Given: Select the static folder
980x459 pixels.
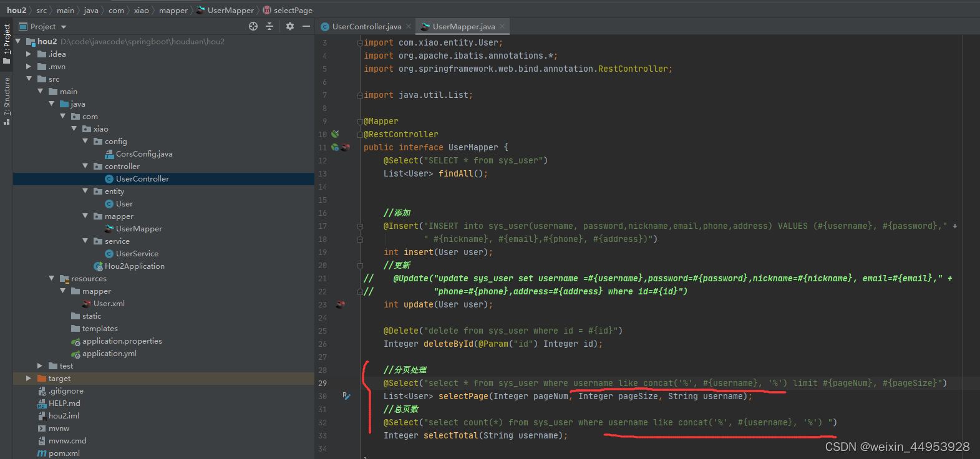Looking at the screenshot, I should coord(91,316).
